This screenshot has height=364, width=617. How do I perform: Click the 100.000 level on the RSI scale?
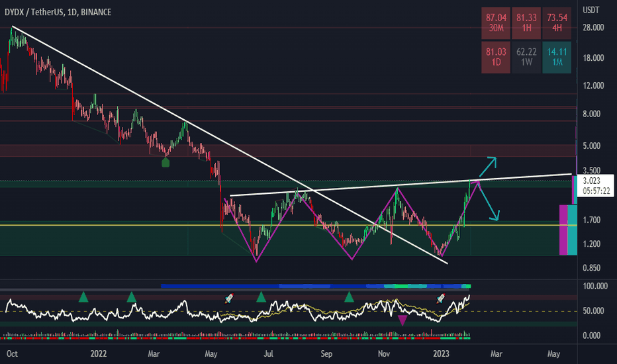pos(595,286)
